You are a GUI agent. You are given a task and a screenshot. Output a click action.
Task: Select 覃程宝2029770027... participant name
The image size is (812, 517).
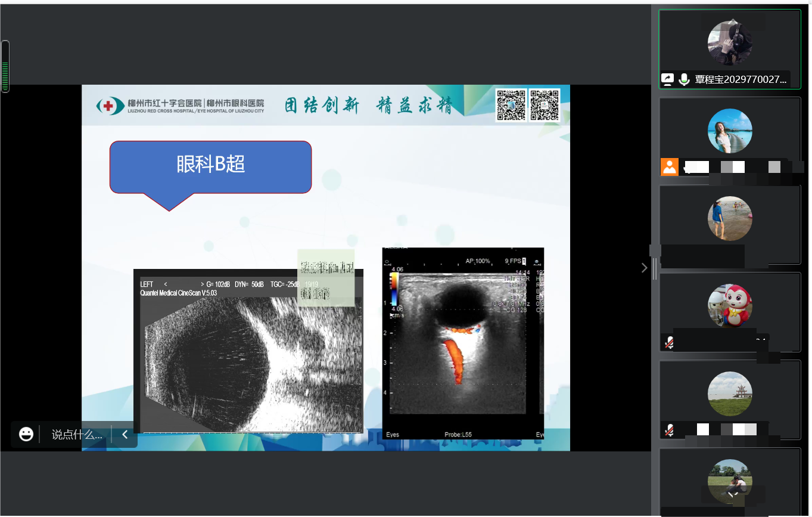click(741, 79)
